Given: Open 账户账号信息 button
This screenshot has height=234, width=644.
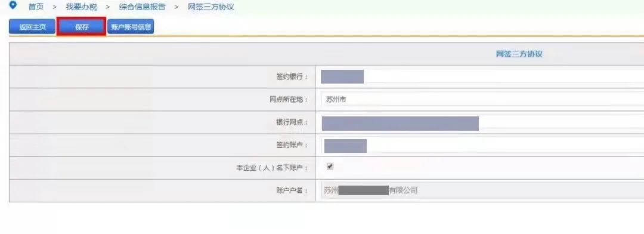Looking at the screenshot, I should coord(131,27).
